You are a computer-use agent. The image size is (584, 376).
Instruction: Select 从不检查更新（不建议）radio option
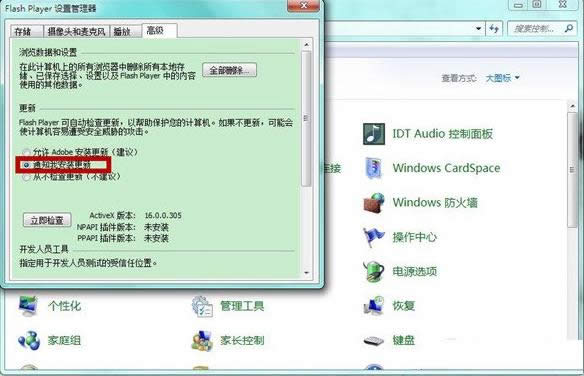(26, 177)
